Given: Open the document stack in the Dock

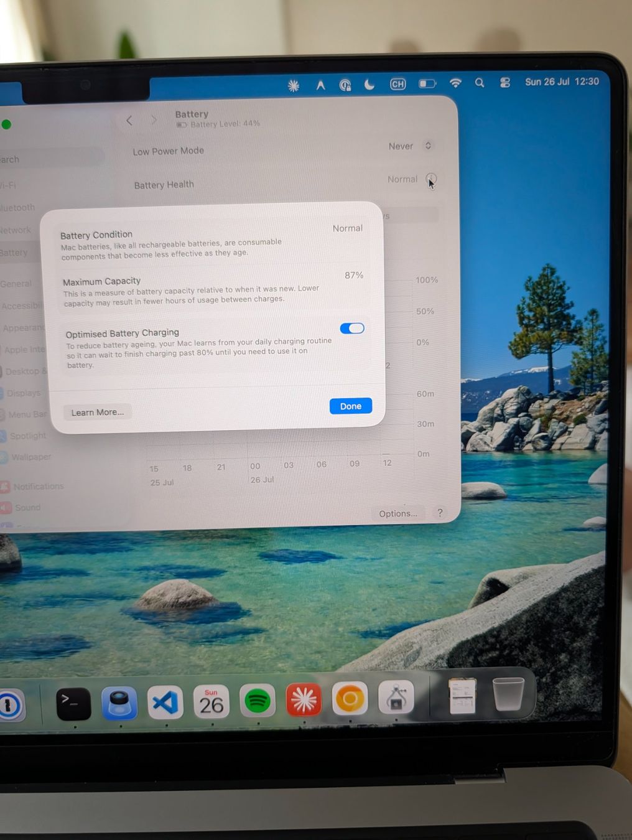Looking at the screenshot, I should [463, 696].
